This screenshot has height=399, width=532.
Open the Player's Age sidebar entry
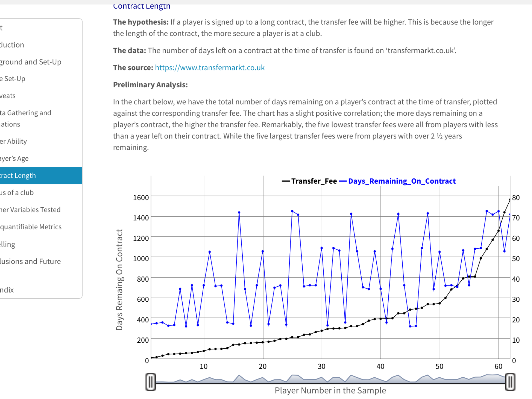14,158
